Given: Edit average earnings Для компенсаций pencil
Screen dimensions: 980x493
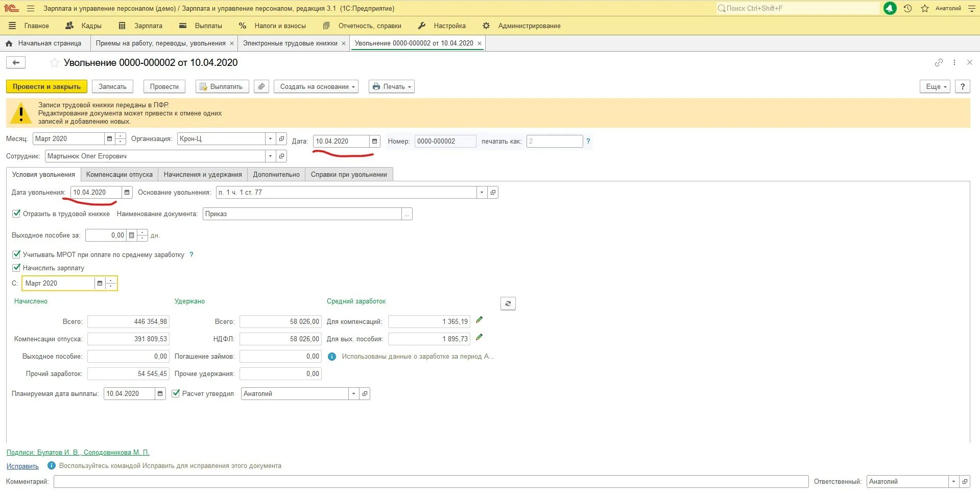Looking at the screenshot, I should click(x=479, y=320).
